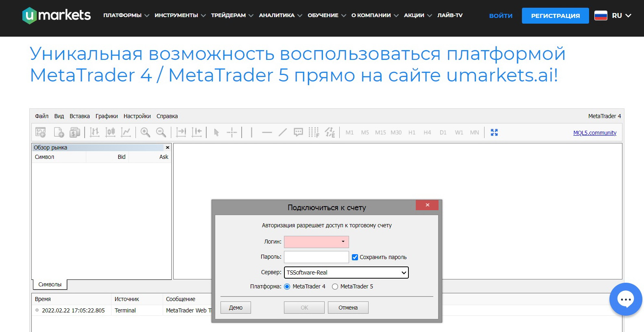Open the Графики menu
Screen dimensions: 644x332
pos(107,116)
